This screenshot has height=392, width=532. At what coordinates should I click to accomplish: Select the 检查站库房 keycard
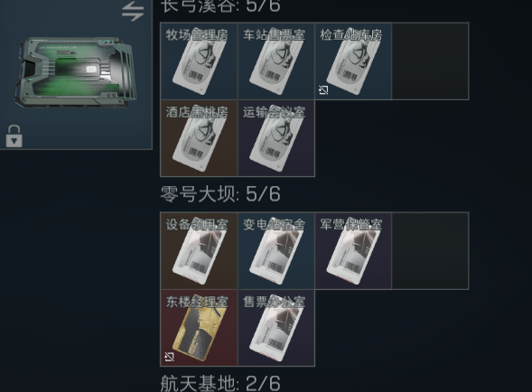[353, 61]
